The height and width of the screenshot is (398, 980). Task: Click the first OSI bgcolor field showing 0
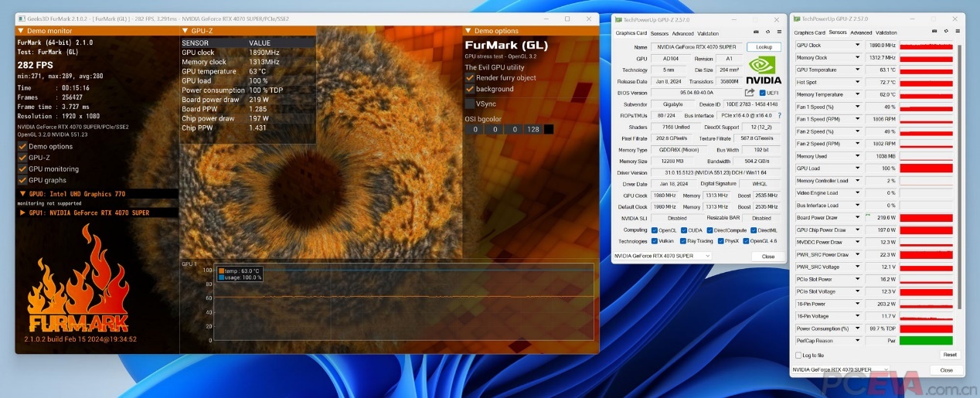point(474,129)
